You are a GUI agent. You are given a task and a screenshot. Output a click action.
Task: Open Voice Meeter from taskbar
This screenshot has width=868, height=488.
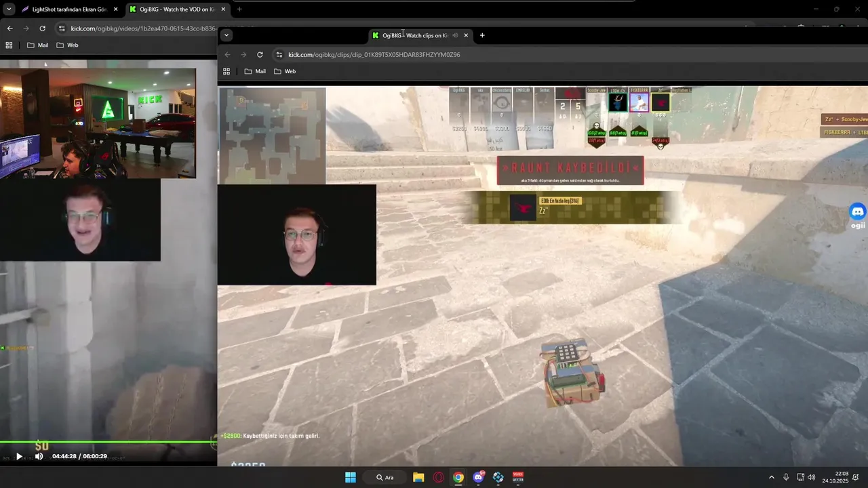[518, 477]
